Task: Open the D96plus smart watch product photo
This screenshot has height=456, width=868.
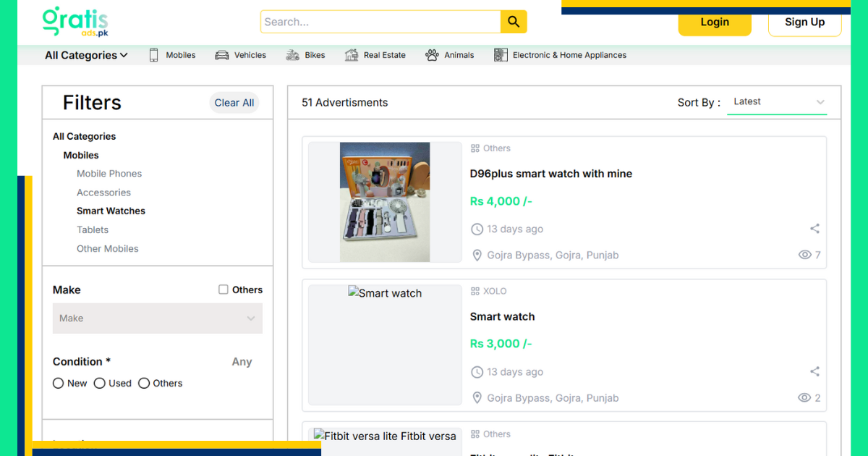Action: pos(385,202)
